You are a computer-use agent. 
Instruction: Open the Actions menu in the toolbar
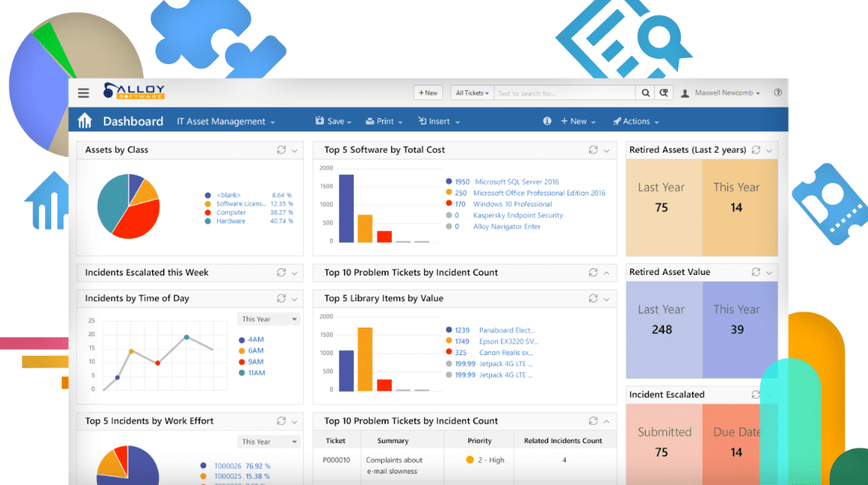[x=636, y=121]
